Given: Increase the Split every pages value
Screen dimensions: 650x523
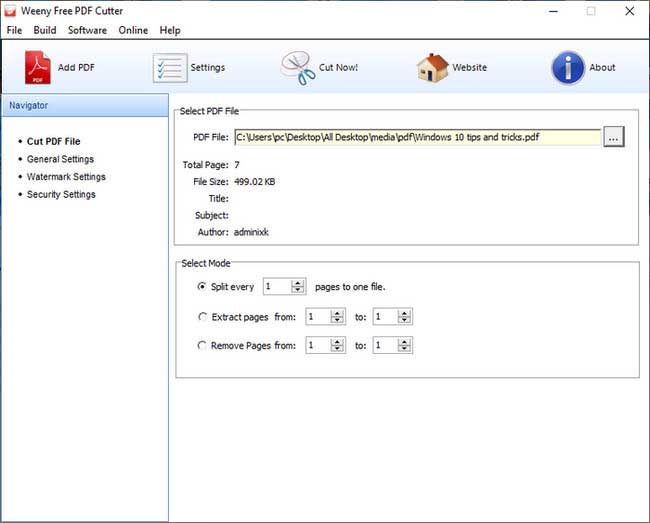Looking at the screenshot, I should pyautogui.click(x=297, y=283).
